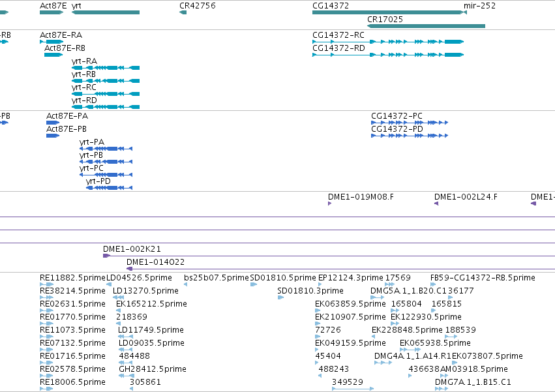Click the RE11882.5prime EST label
This screenshot has height=392, width=555.
(72, 278)
